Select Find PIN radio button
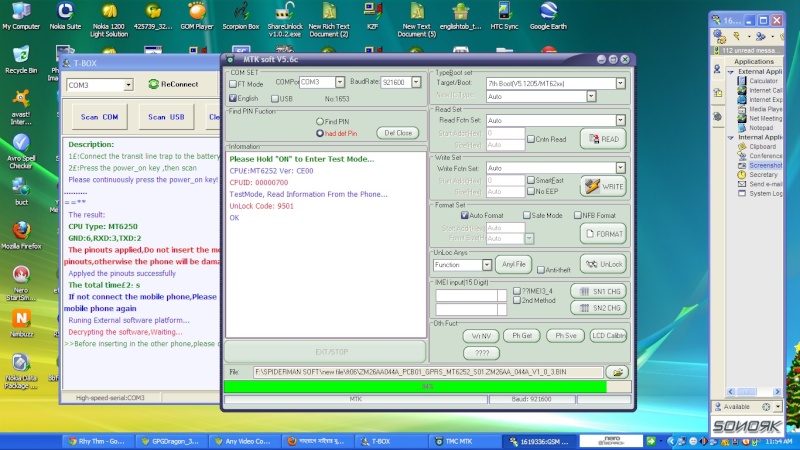 pyautogui.click(x=319, y=121)
